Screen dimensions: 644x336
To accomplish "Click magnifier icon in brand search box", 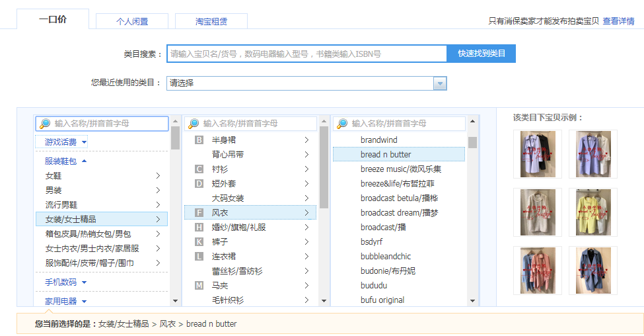I will [x=342, y=124].
